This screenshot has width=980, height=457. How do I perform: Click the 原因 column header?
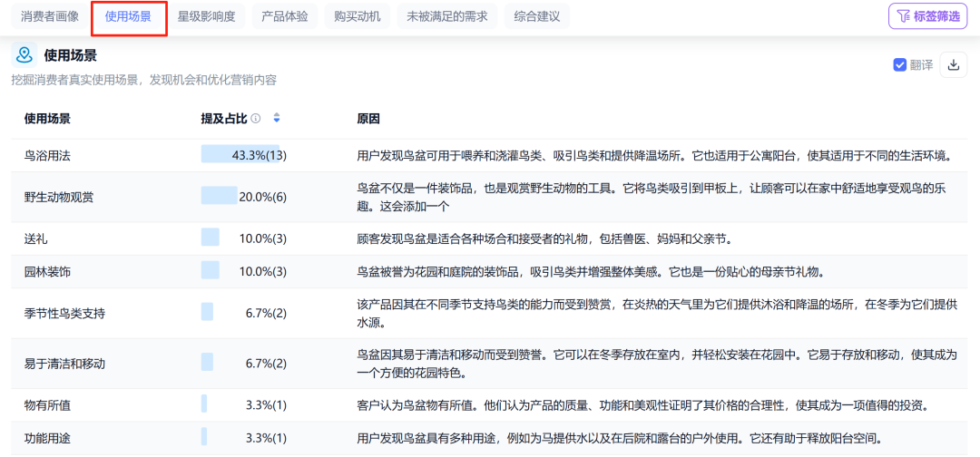[368, 119]
